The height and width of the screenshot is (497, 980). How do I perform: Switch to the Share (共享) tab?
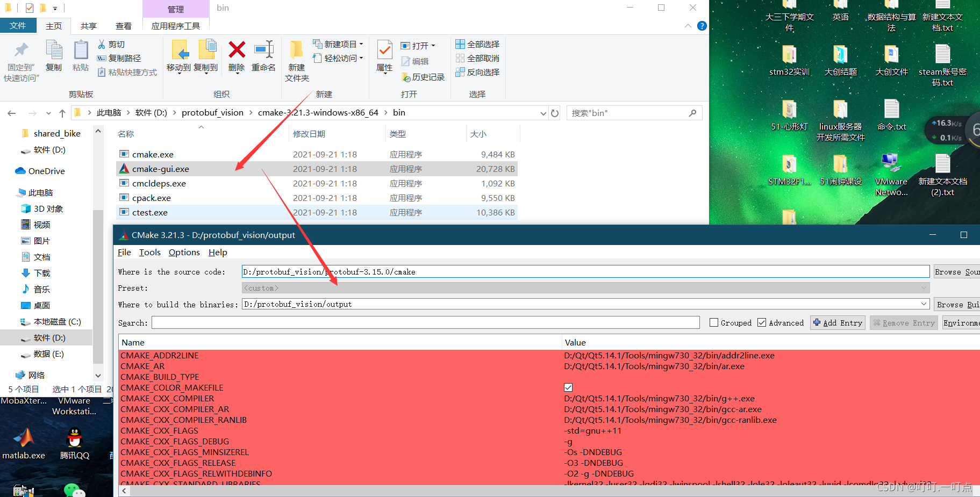[89, 26]
